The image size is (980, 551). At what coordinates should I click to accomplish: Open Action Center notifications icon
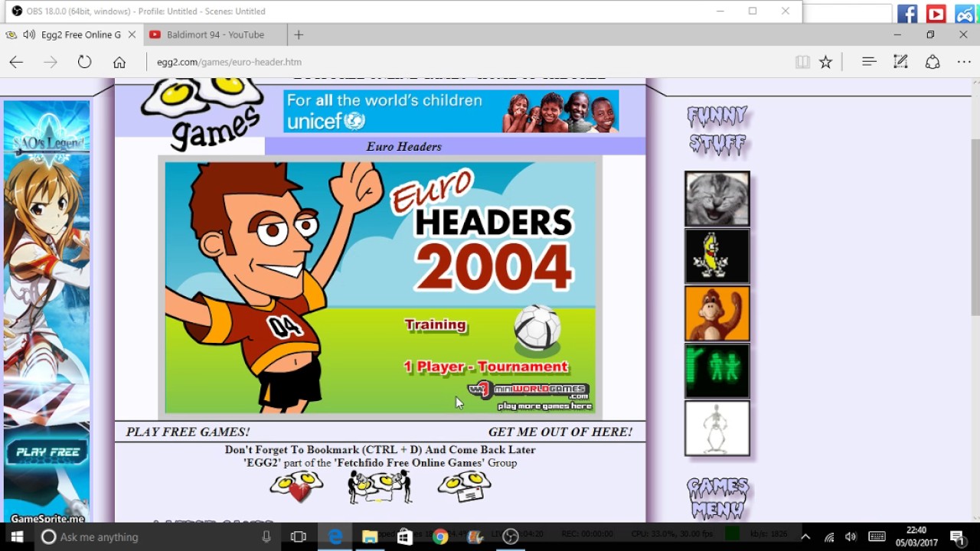[x=956, y=536]
